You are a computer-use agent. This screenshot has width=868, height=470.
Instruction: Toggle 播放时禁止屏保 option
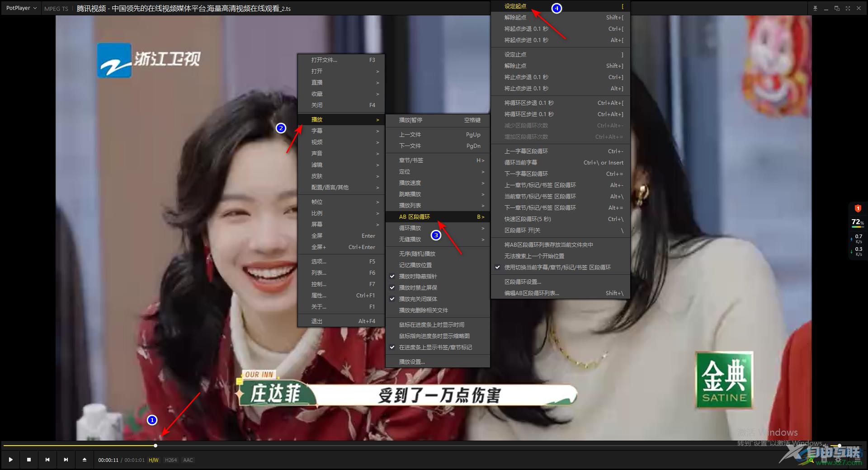pos(438,287)
